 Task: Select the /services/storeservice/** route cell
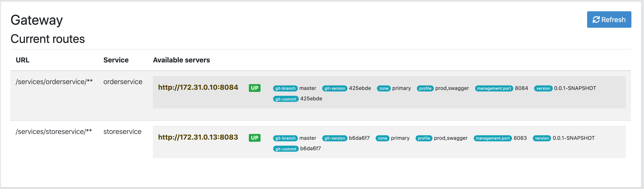53,132
